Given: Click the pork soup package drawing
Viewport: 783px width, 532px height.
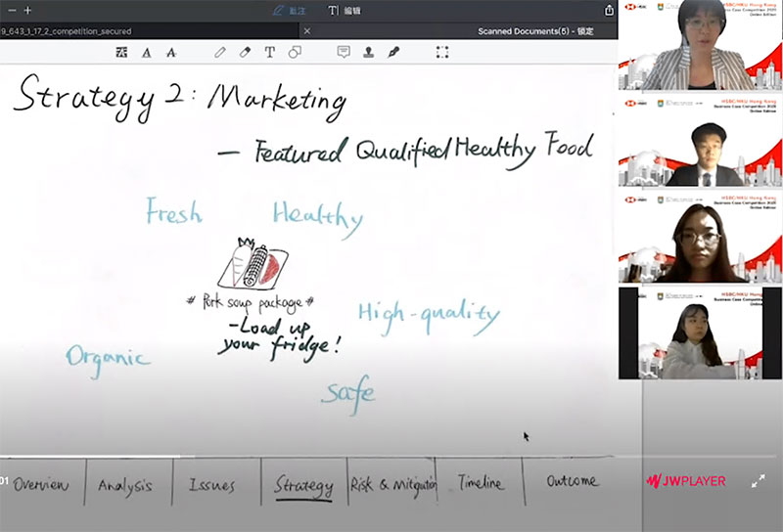Looking at the screenshot, I should click(x=253, y=263).
